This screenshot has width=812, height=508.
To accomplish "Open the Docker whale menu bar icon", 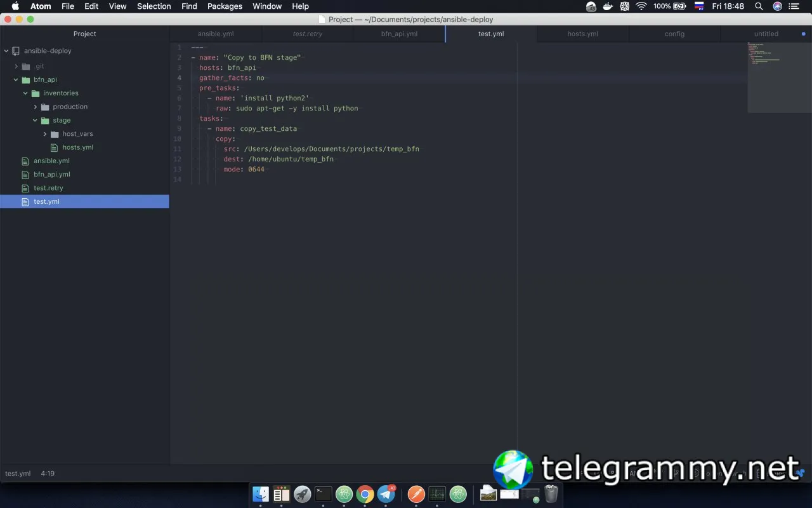I will coord(608,6).
